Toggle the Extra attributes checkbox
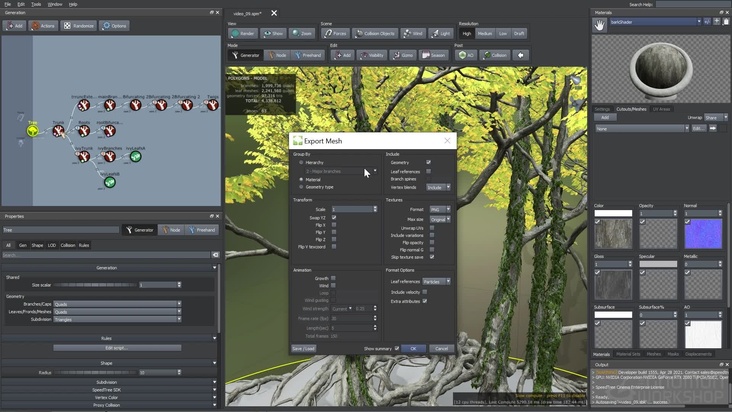The width and height of the screenshot is (732, 412). click(424, 301)
